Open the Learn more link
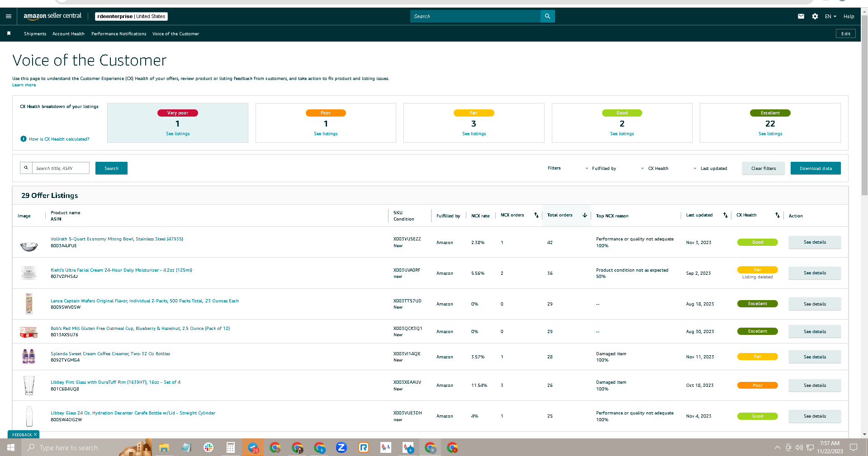This screenshot has width=868, height=456. pos(24,85)
